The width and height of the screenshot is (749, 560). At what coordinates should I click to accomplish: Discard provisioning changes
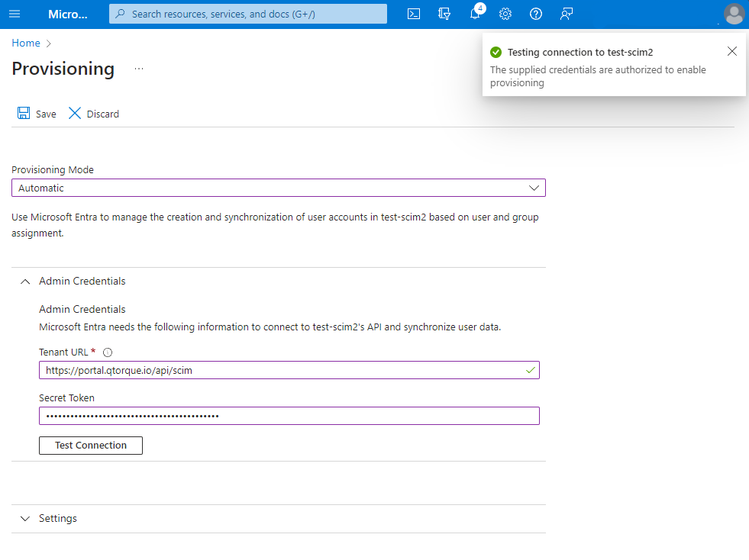coord(94,114)
